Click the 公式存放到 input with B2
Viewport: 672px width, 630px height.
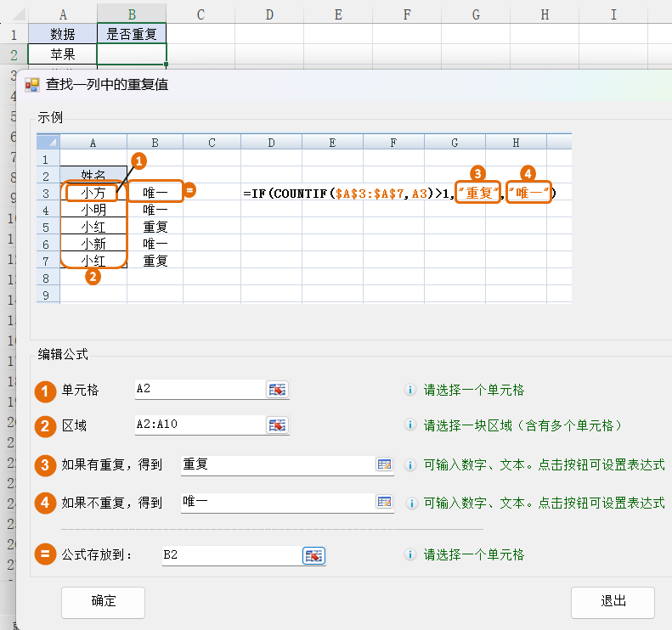[x=229, y=555]
